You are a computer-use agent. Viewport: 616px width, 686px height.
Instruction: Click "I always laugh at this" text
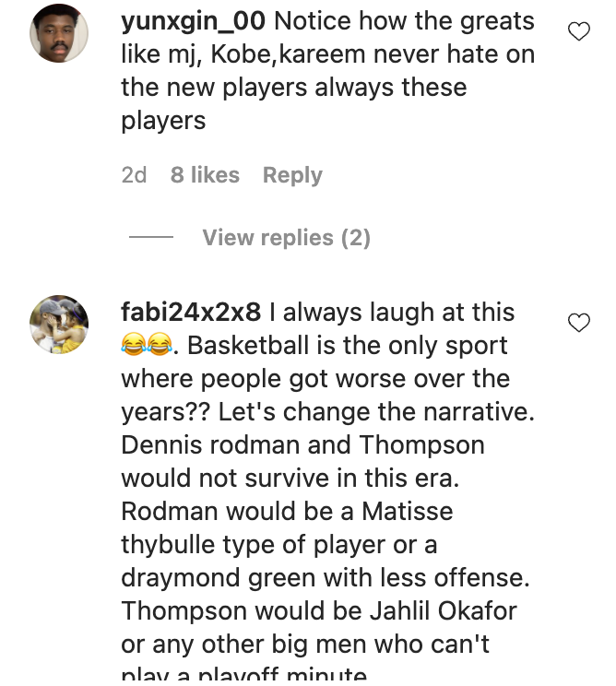coord(398,312)
